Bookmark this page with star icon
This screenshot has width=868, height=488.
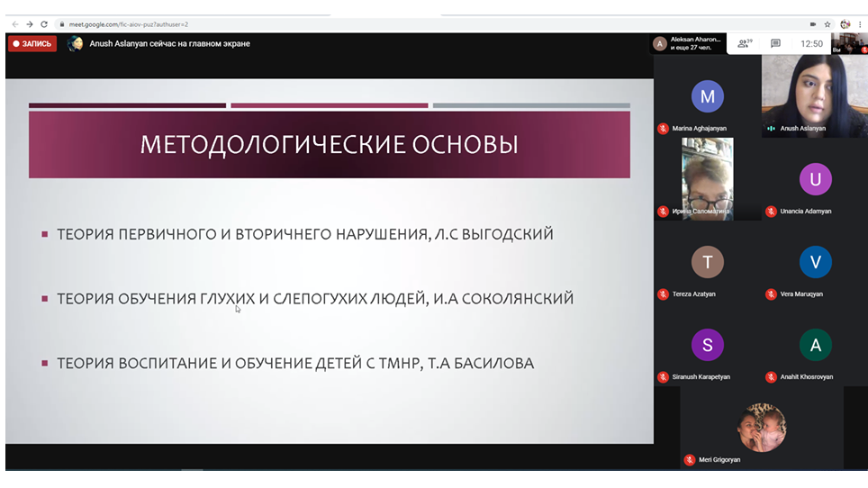(827, 24)
